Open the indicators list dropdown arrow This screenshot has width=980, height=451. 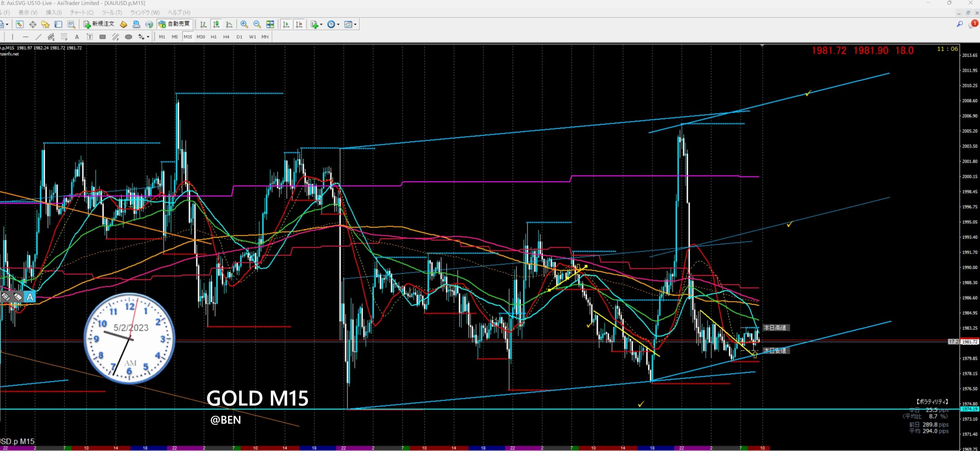(321, 25)
